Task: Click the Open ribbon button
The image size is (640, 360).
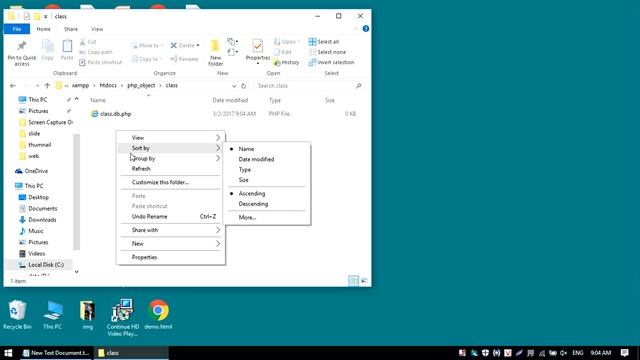Action: 287,42
